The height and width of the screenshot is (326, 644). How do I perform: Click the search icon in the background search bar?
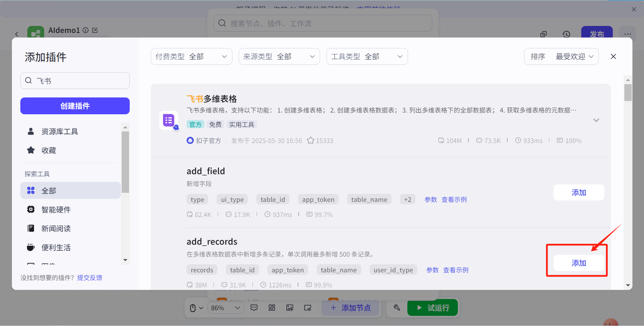click(x=222, y=23)
